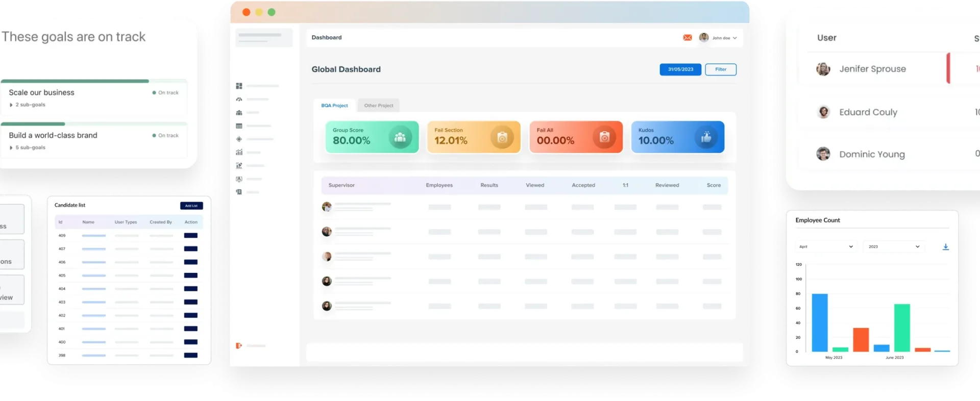Click the Kudos 10.00% card
Image resolution: width=980 pixels, height=401 pixels.
[x=678, y=137]
